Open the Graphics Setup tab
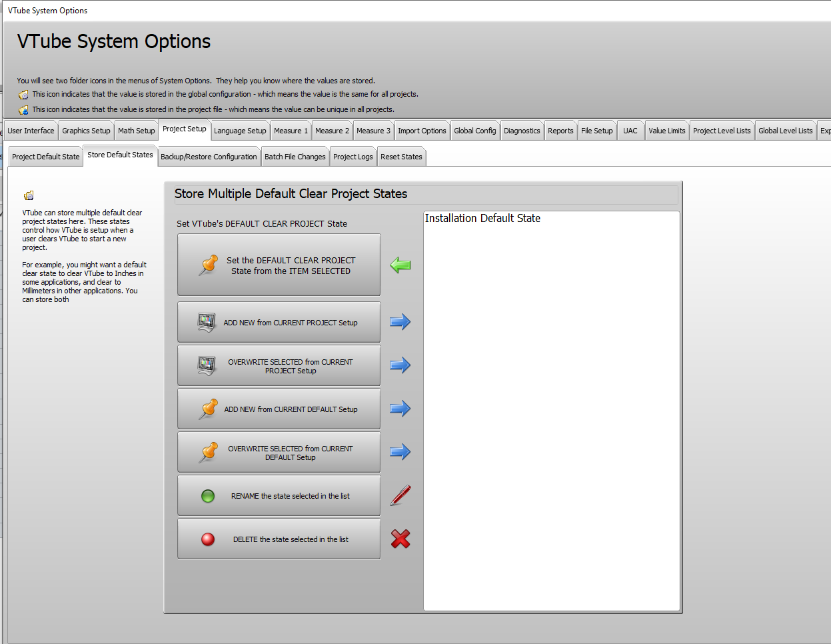The width and height of the screenshot is (831, 644). 86,131
